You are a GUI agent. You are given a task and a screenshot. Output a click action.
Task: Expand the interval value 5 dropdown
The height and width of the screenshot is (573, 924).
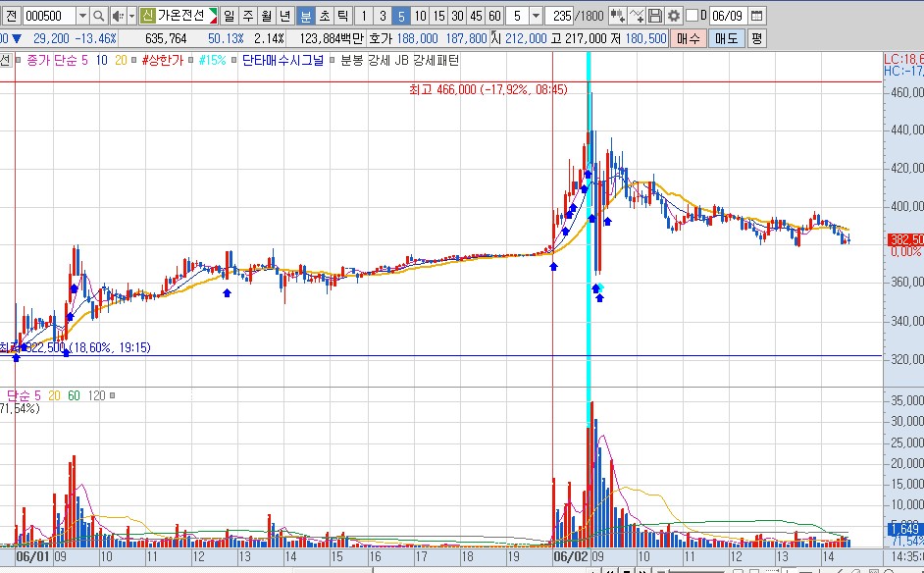(536, 16)
